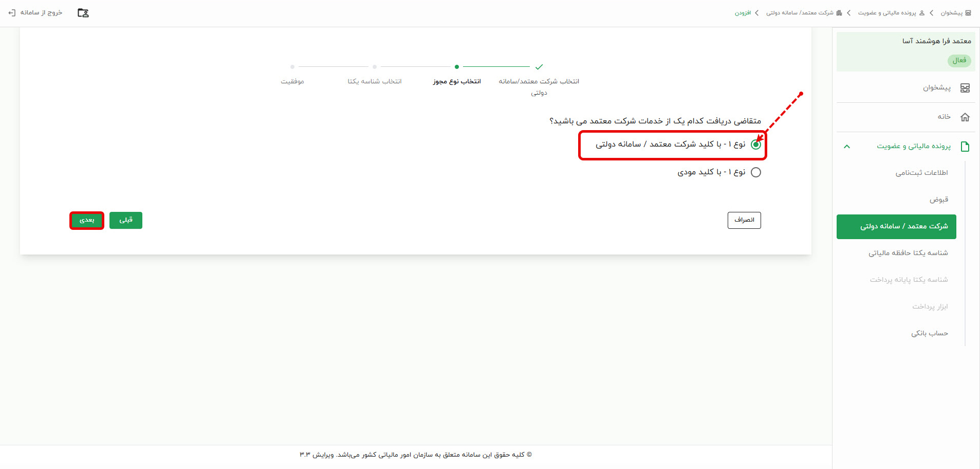Click انتخاب نوع مجوز step label
980x469 pixels.
click(457, 81)
